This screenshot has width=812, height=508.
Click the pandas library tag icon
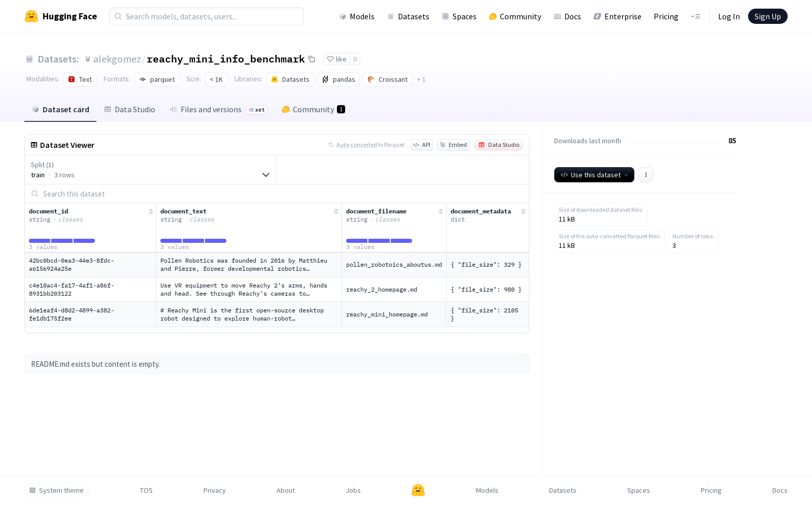(325, 79)
